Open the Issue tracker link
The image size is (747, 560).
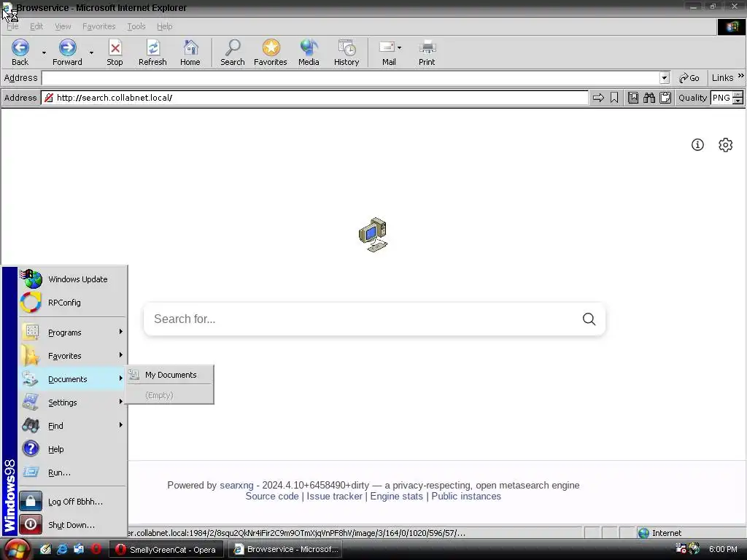(334, 496)
